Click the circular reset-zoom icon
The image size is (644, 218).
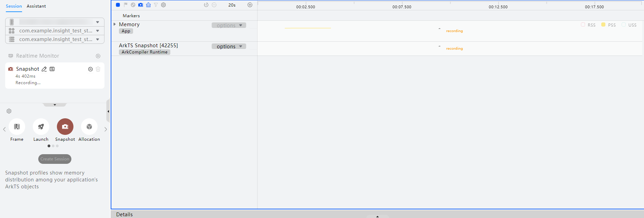(x=206, y=5)
